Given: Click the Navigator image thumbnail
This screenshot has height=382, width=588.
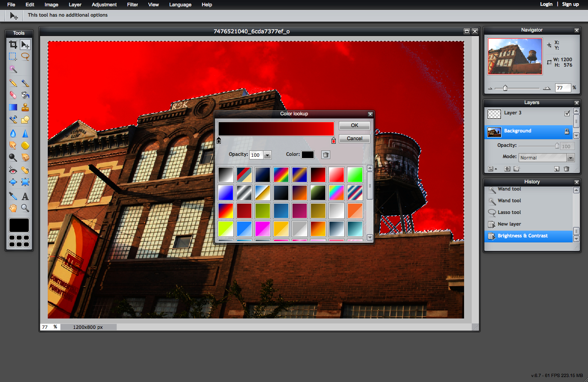Looking at the screenshot, I should (x=515, y=56).
